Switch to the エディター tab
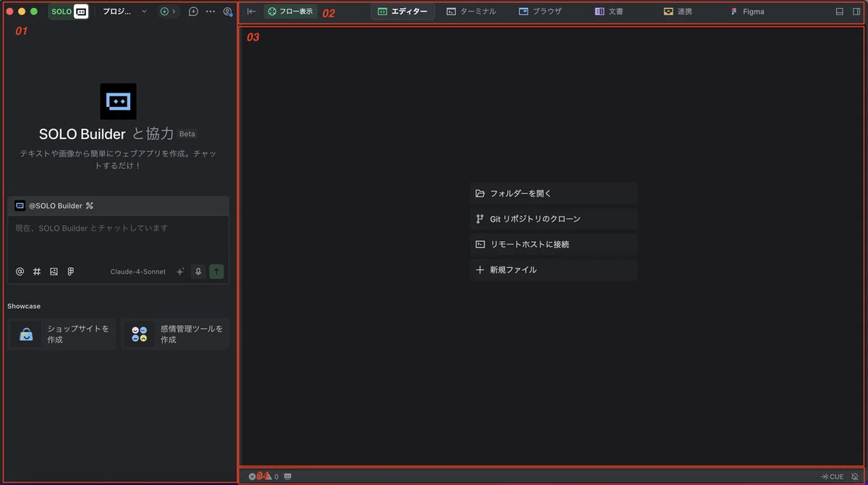 click(403, 12)
